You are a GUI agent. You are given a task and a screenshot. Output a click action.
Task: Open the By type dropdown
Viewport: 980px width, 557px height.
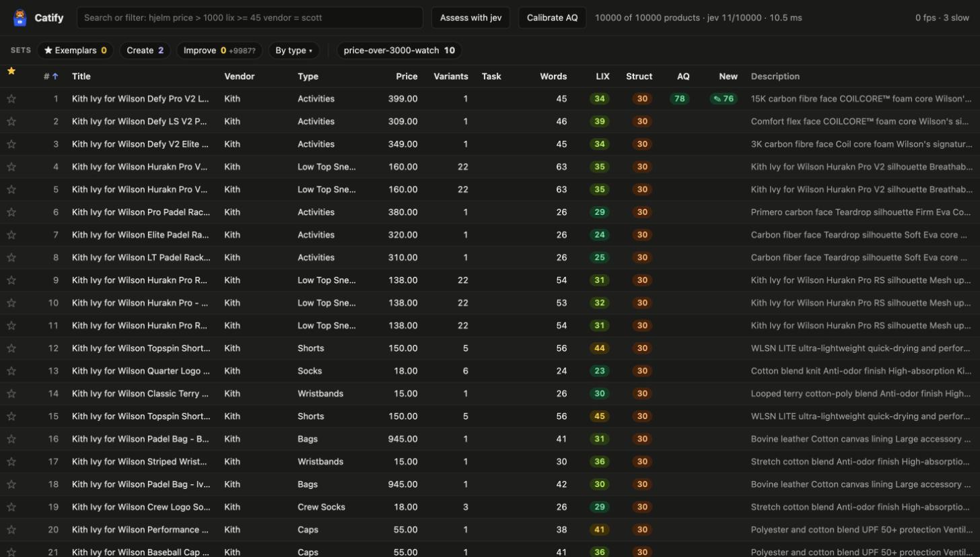294,51
